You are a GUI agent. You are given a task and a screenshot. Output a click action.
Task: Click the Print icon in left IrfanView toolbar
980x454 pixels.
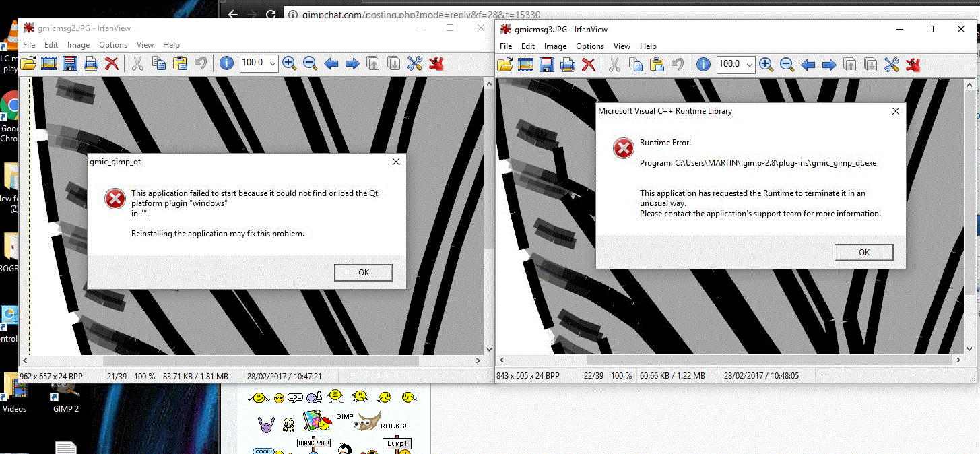(91, 63)
